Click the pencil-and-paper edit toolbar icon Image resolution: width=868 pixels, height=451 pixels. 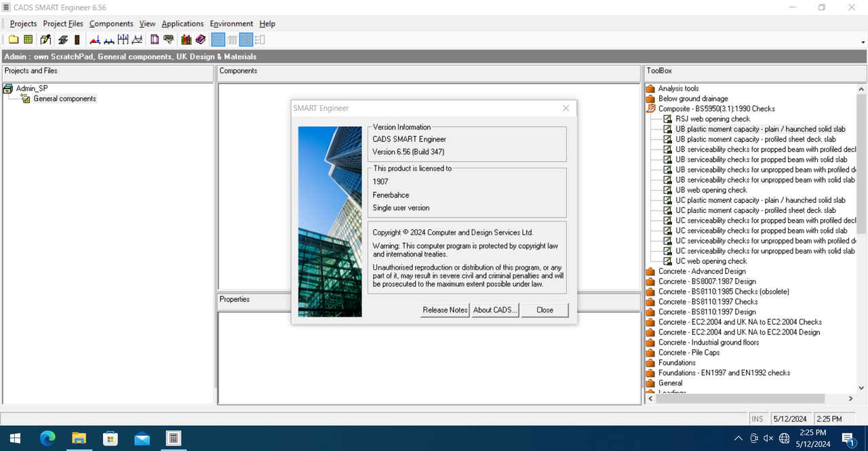tap(45, 40)
